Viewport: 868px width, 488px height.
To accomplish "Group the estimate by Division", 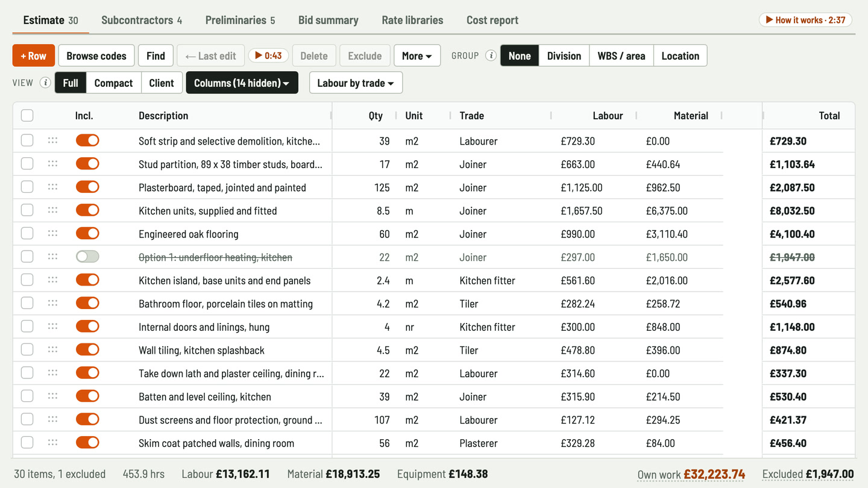I will click(x=564, y=55).
